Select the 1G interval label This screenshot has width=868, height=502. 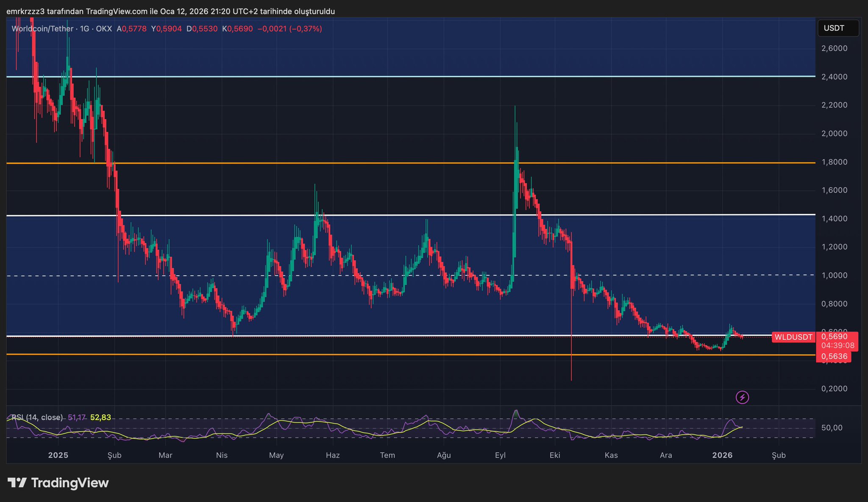(x=84, y=29)
